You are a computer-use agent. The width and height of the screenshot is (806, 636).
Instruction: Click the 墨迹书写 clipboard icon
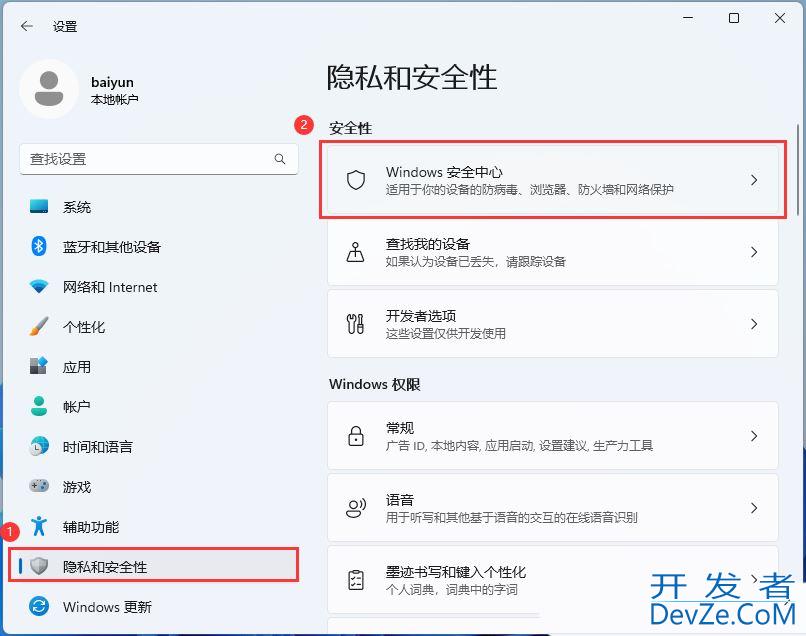pyautogui.click(x=356, y=580)
